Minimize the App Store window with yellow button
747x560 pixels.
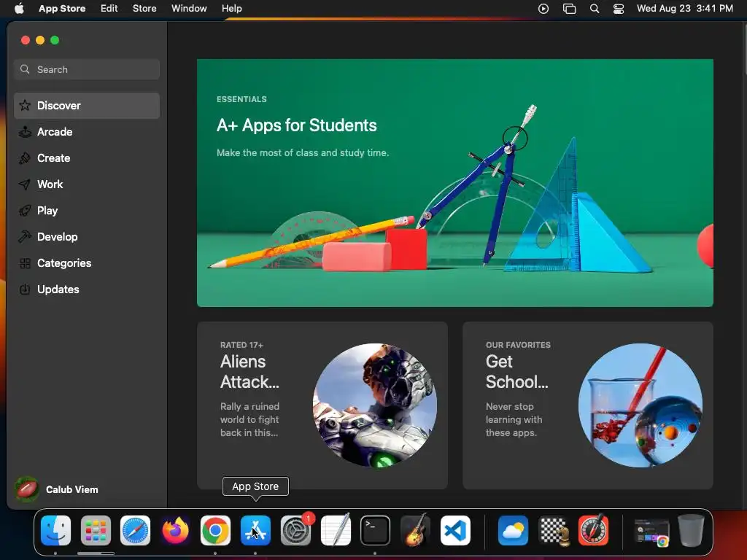point(40,40)
